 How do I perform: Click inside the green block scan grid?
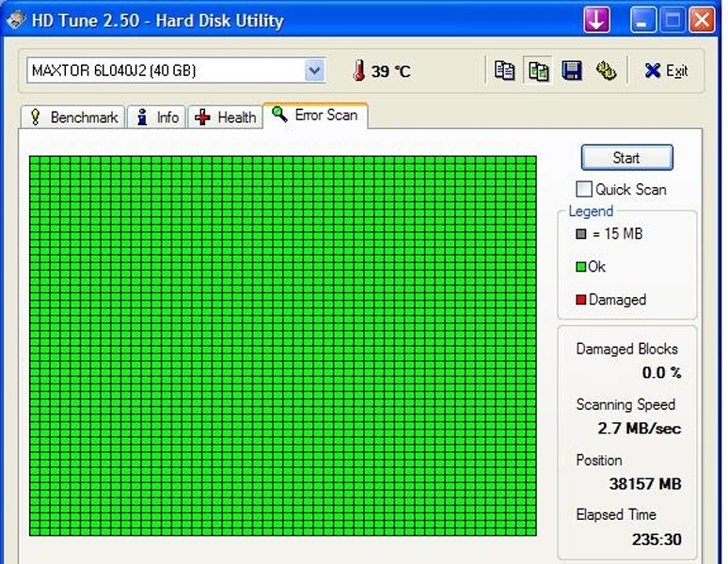(282, 345)
